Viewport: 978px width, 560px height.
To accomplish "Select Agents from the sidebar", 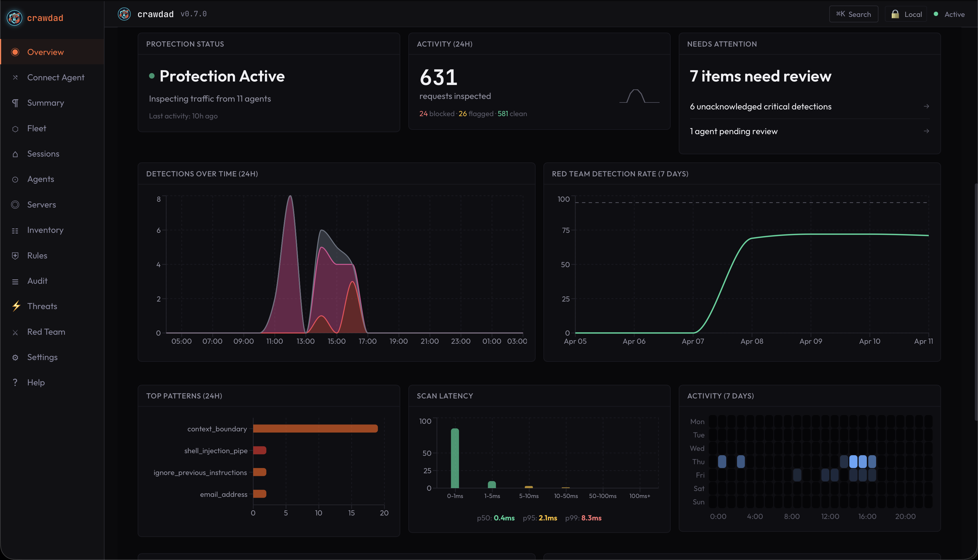I will [52, 179].
